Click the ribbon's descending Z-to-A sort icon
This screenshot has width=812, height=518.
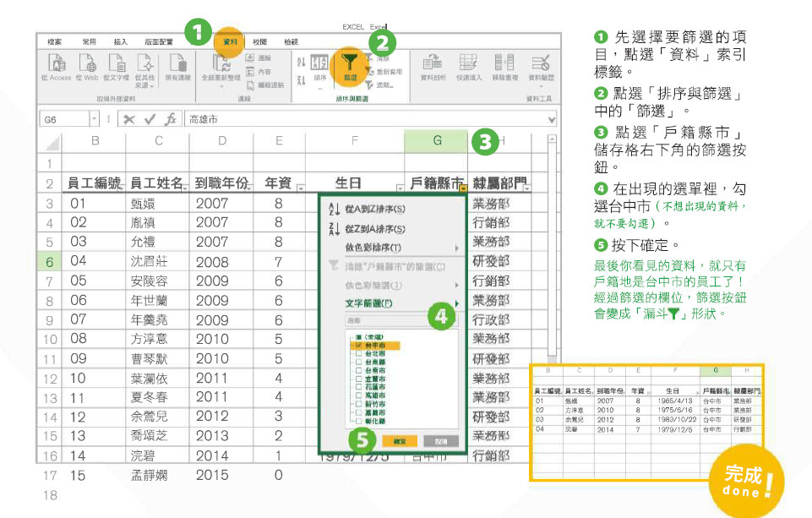coord(301,80)
